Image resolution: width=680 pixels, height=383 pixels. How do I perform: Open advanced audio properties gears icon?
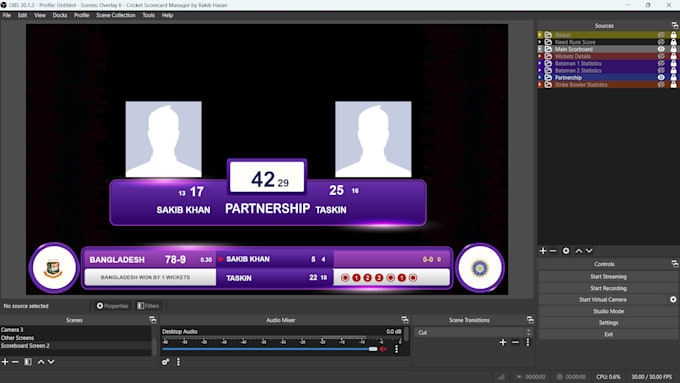tap(166, 362)
